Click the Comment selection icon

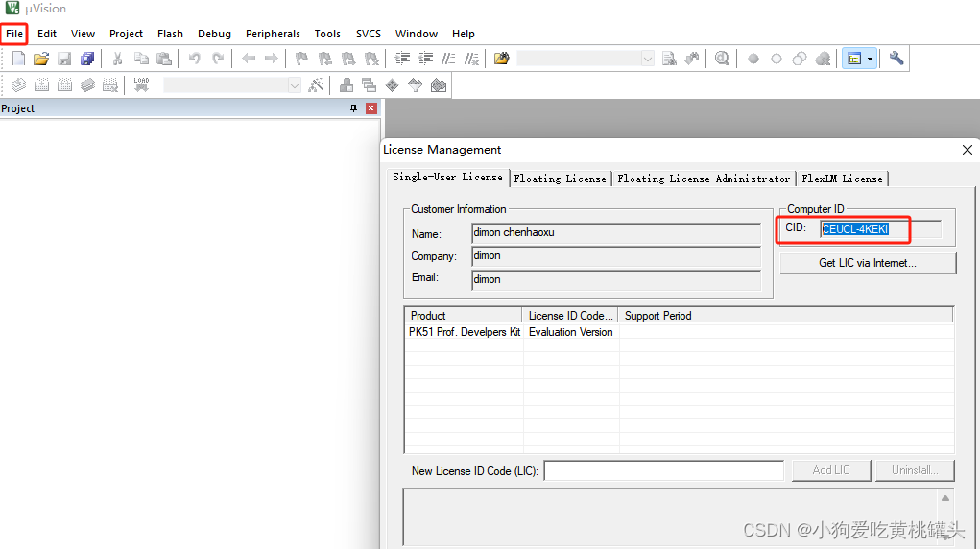(449, 59)
